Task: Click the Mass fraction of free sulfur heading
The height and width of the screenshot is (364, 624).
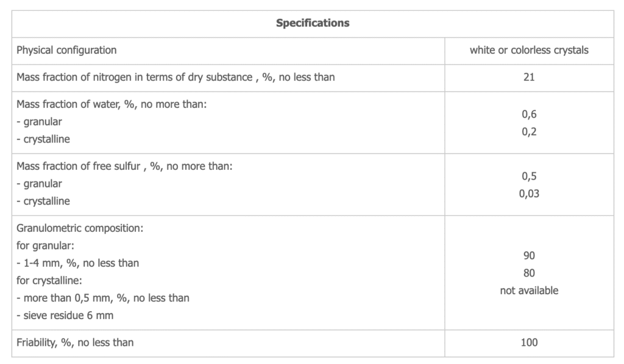Action: 124,166
